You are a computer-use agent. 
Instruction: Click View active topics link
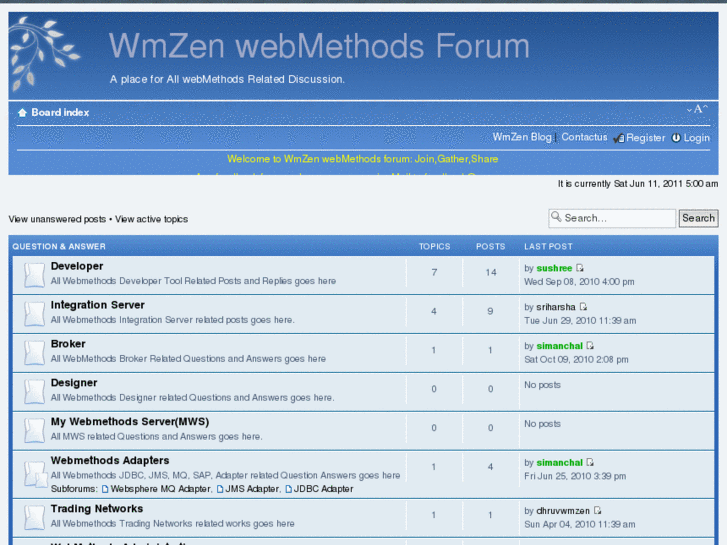click(x=151, y=219)
